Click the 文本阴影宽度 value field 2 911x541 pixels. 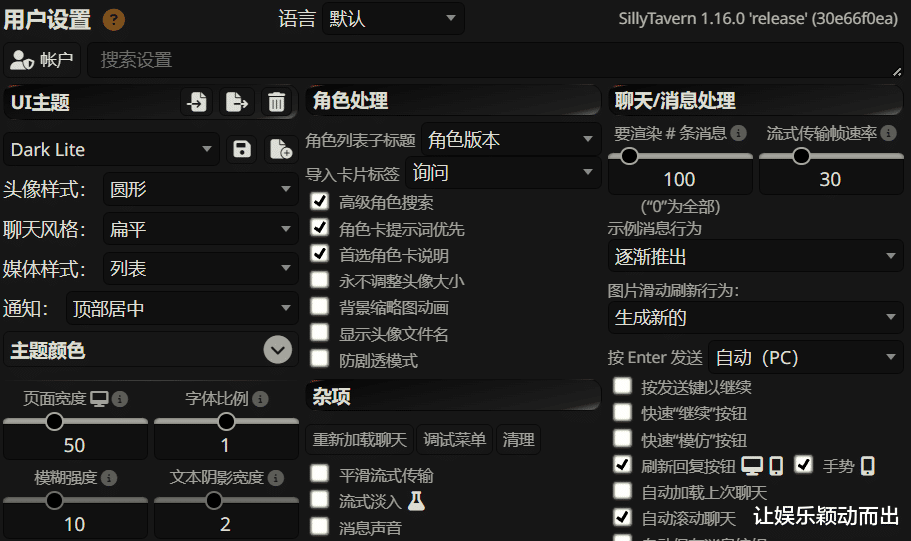coord(226,524)
